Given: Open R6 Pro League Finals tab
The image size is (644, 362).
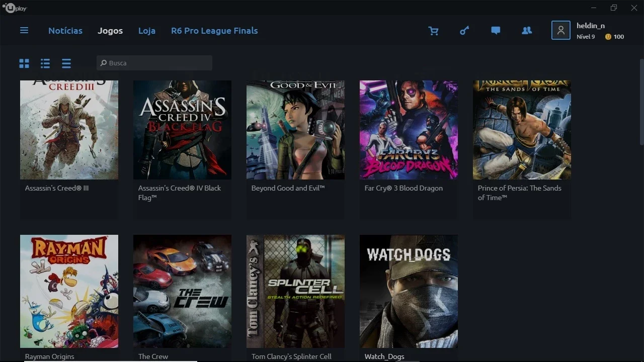Looking at the screenshot, I should pyautogui.click(x=214, y=31).
